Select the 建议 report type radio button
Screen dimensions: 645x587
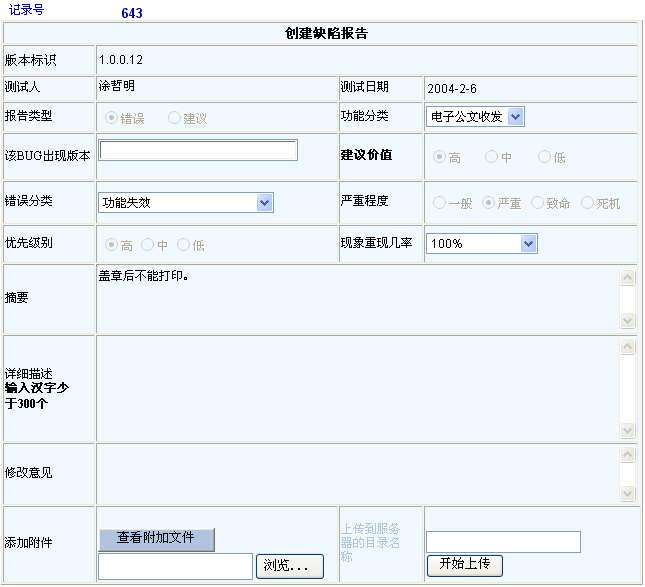[174, 118]
